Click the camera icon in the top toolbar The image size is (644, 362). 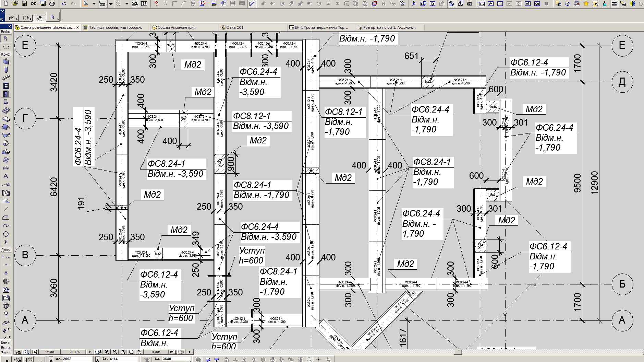[470, 4]
